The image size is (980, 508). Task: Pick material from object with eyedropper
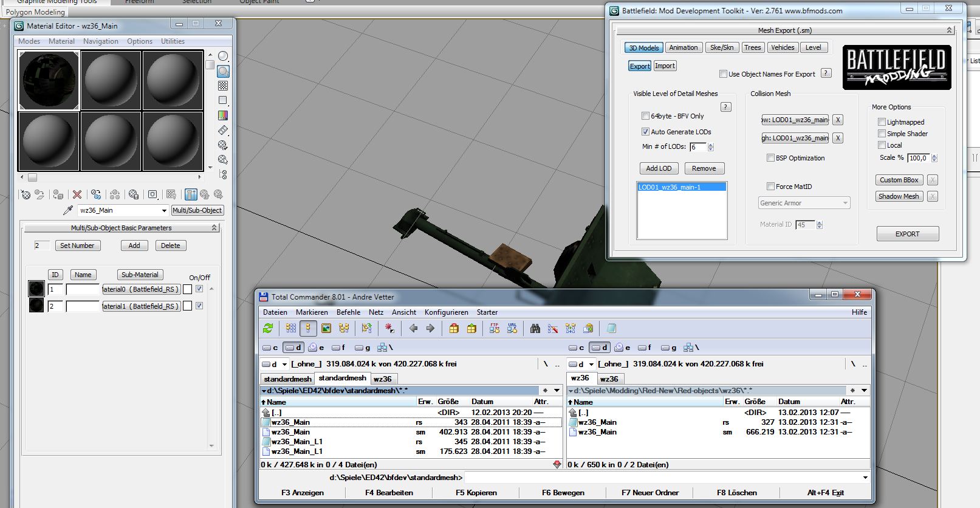68,210
